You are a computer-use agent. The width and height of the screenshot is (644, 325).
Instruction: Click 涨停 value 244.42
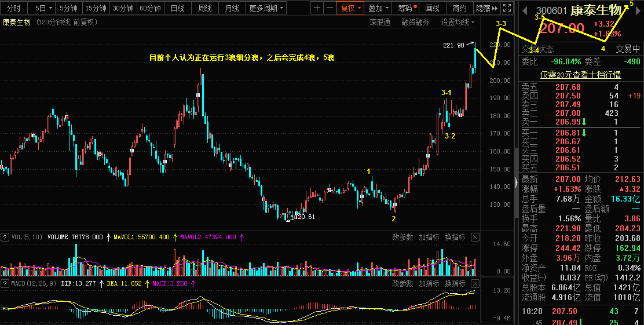pos(568,248)
